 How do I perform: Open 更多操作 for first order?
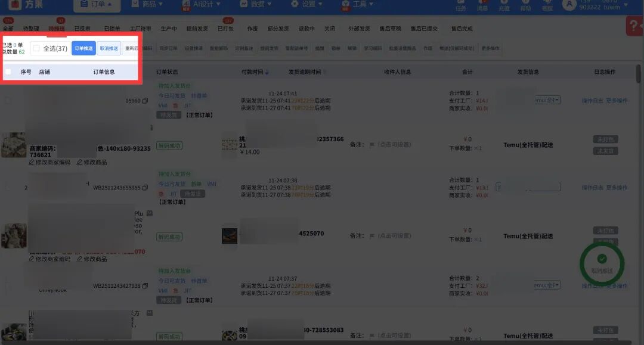(617, 101)
